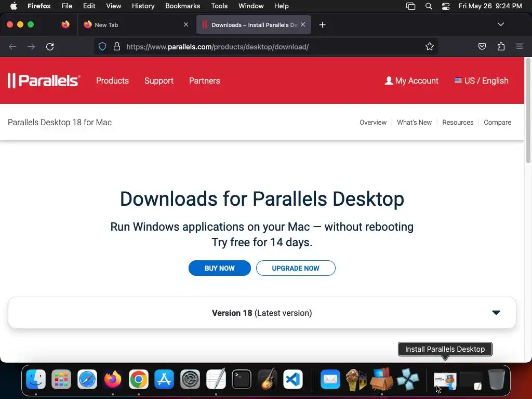
Task: Open the Trash in the dock
Action: tap(496, 379)
